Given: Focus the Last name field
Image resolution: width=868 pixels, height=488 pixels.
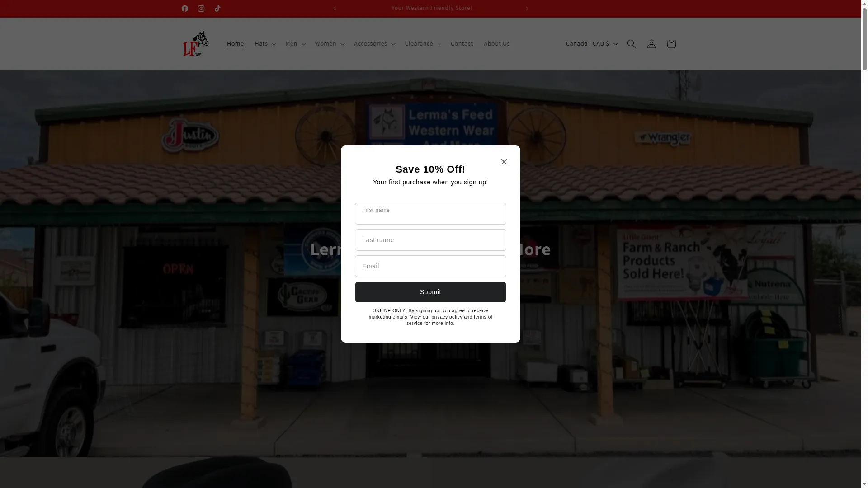Looking at the screenshot, I should coord(430,240).
